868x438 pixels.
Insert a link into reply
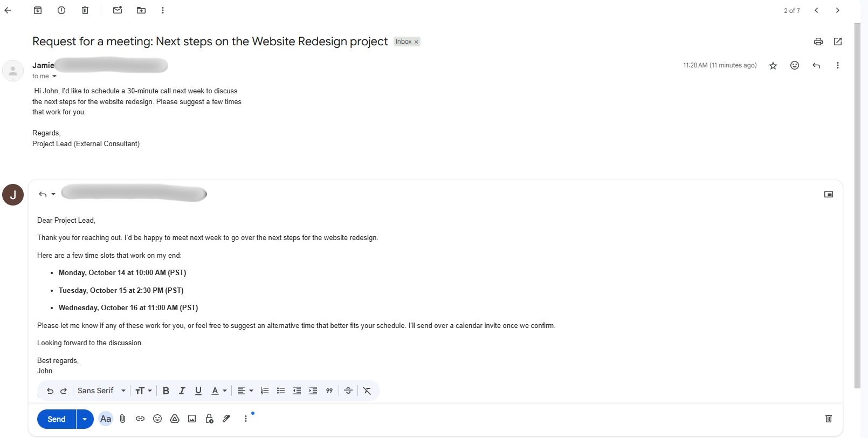click(140, 419)
